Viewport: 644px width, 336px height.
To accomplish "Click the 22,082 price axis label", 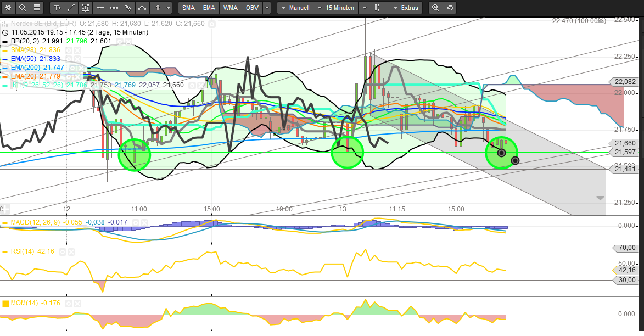I will tap(625, 82).
